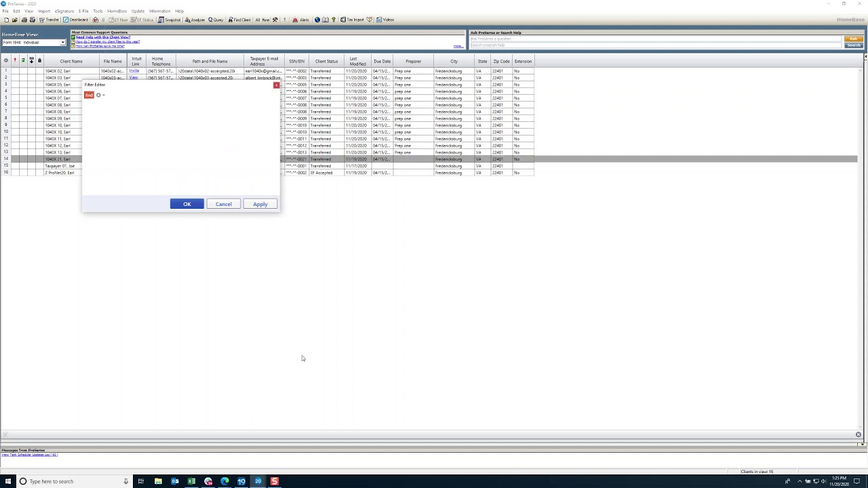This screenshot has width=868, height=488.
Task: Open the notification center icon
Action: pos(857,481)
